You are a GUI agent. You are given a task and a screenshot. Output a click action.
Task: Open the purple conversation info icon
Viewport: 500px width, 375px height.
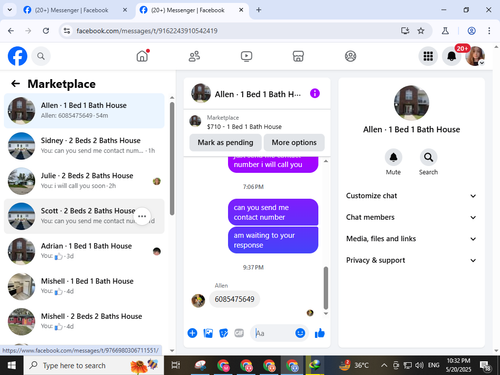(x=315, y=93)
